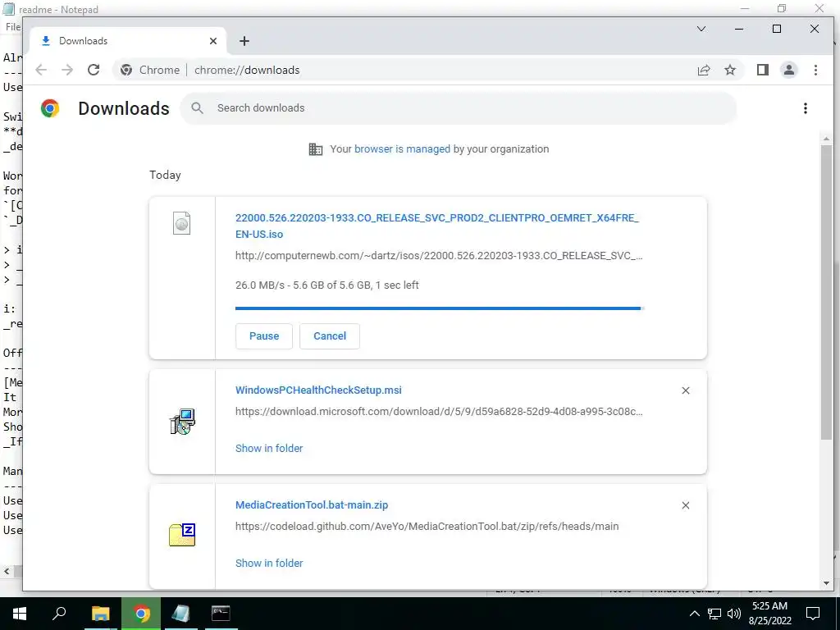Click the download.microsoft.com source URL
The height and width of the screenshot is (630, 840).
click(x=439, y=412)
